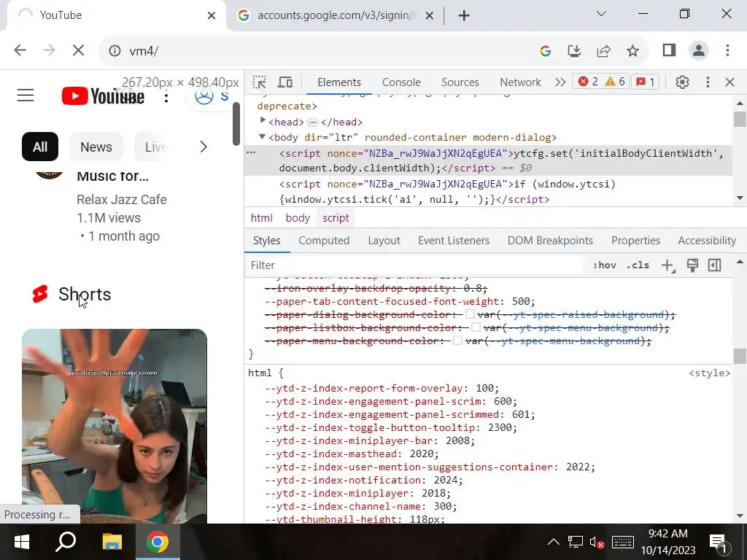Expand the head element node
The width and height of the screenshot is (747, 560).
(263, 121)
